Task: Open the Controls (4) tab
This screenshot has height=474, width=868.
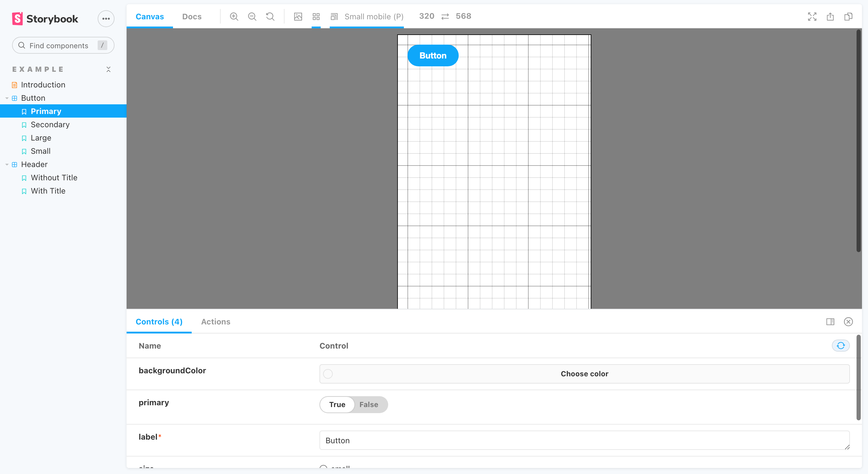Action: click(x=159, y=322)
